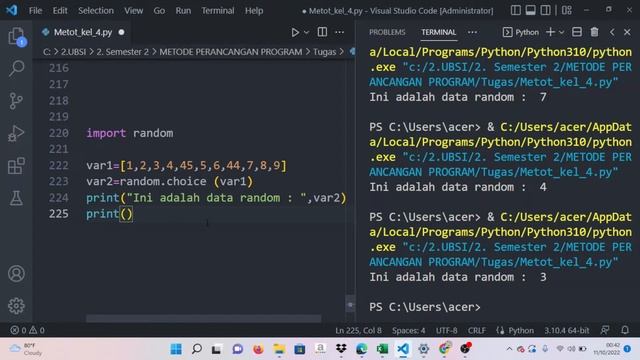Open the Run menu

(183, 11)
